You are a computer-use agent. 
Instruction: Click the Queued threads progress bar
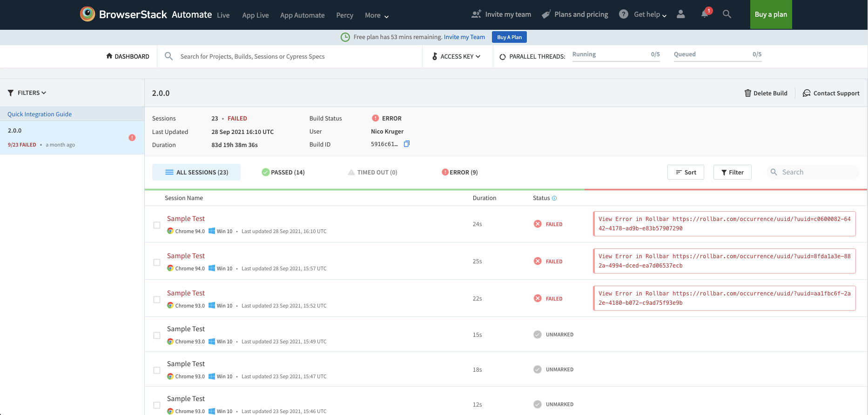[718, 61]
